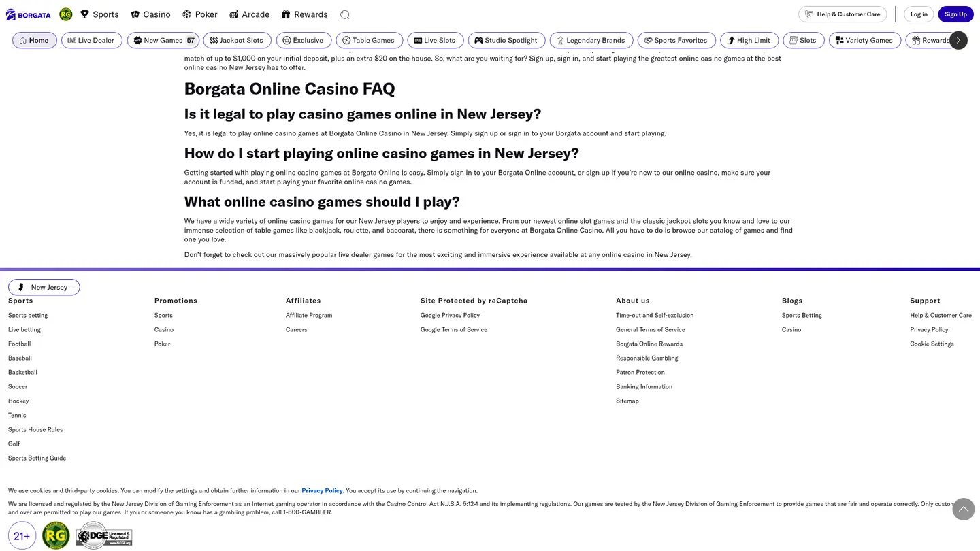Viewport: 980px width, 551px height.
Task: Open Privacy Policy link under Support
Action: pos(929,329)
